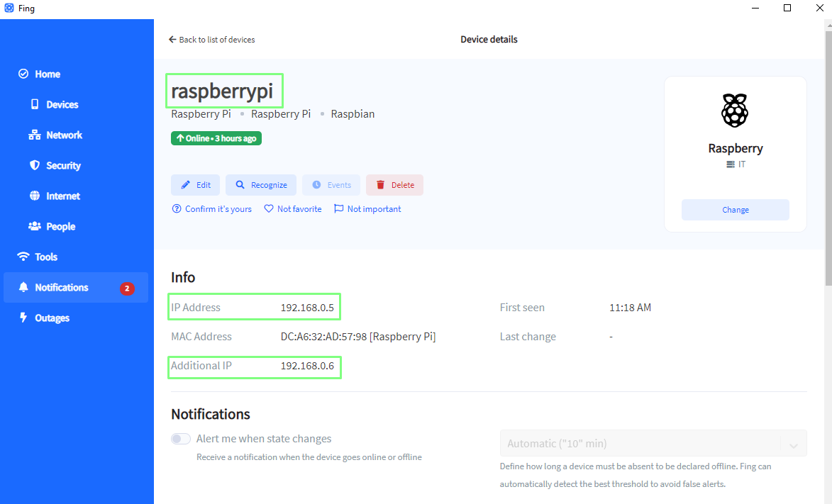The image size is (832, 504).
Task: Click the Recognize button
Action: (260, 184)
